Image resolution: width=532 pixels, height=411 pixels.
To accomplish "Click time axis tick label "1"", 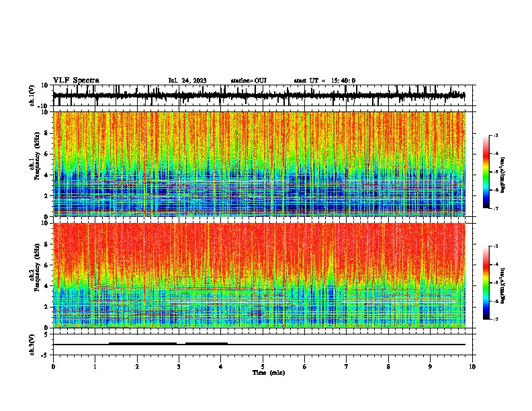I will (x=95, y=367).
